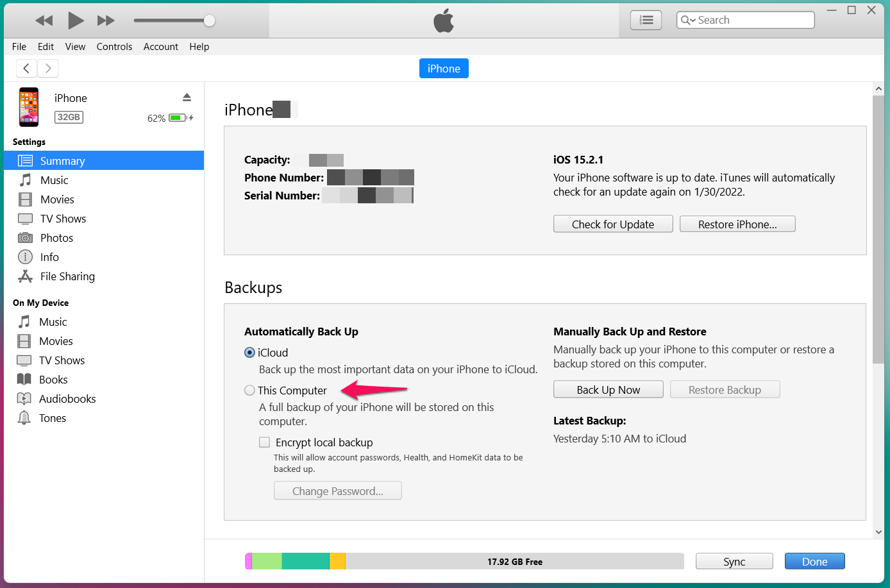This screenshot has width=890, height=588.
Task: Open Books under On My Device
Action: click(x=53, y=380)
